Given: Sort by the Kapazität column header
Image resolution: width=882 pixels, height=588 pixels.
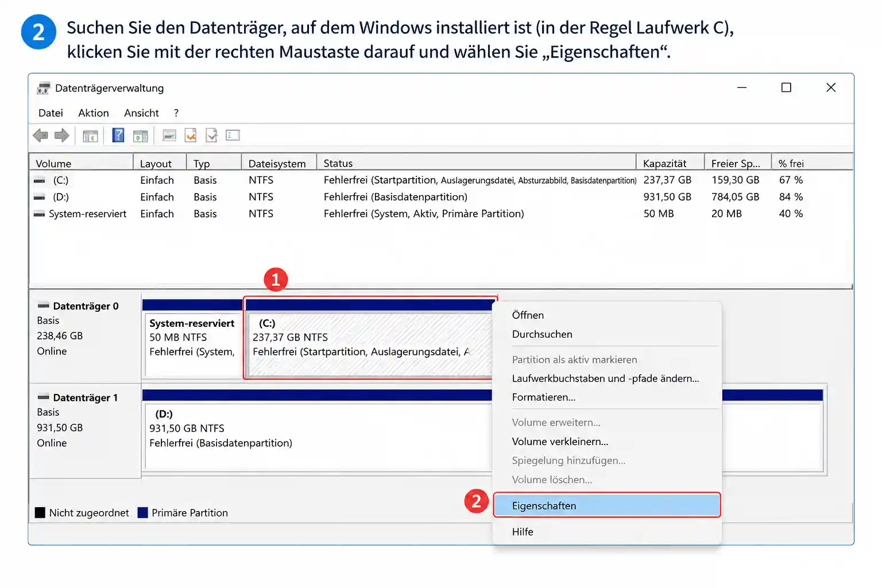Looking at the screenshot, I should (x=671, y=164).
